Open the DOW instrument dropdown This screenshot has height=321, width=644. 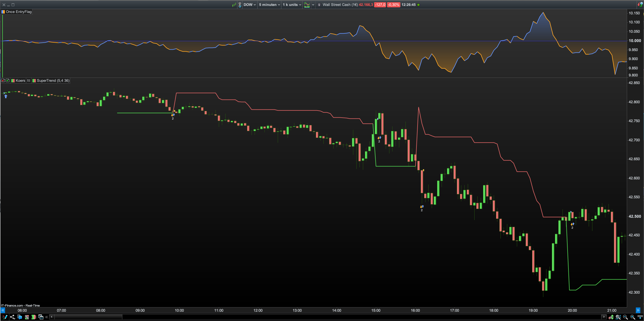(x=250, y=5)
